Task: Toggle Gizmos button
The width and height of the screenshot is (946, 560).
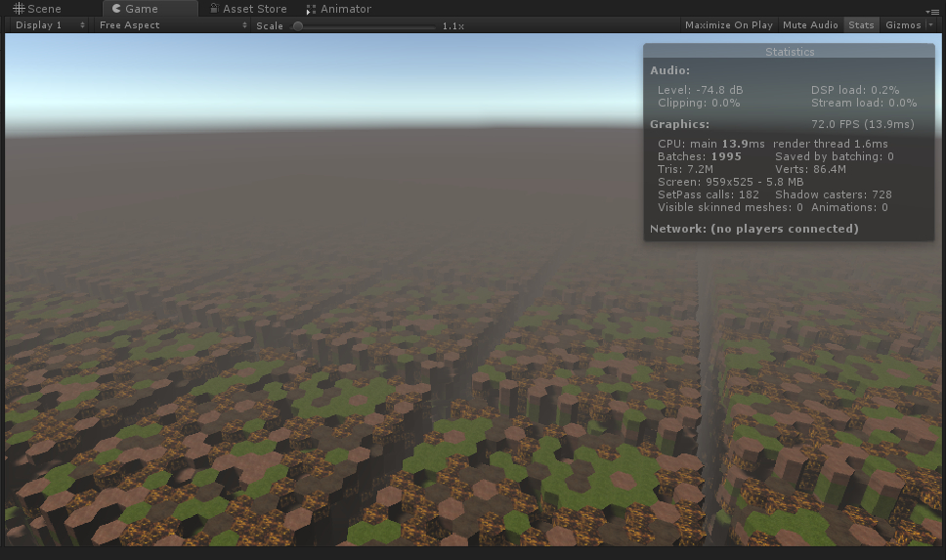Action: 903,24
